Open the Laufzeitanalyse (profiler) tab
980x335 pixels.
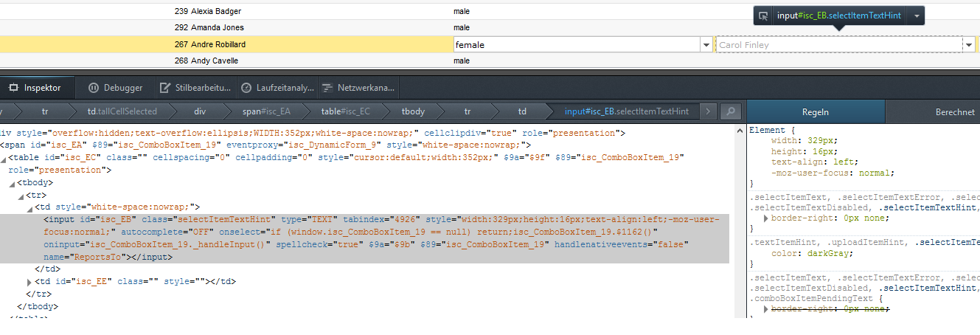277,88
